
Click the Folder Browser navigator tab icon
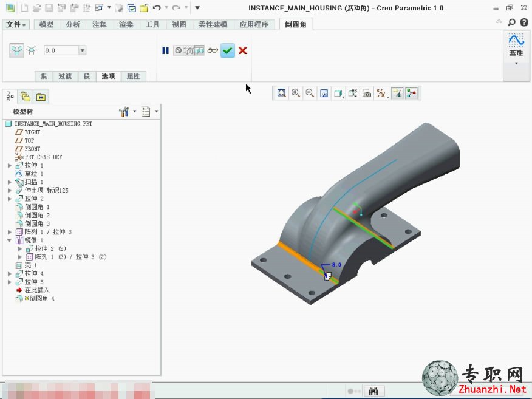pos(26,97)
